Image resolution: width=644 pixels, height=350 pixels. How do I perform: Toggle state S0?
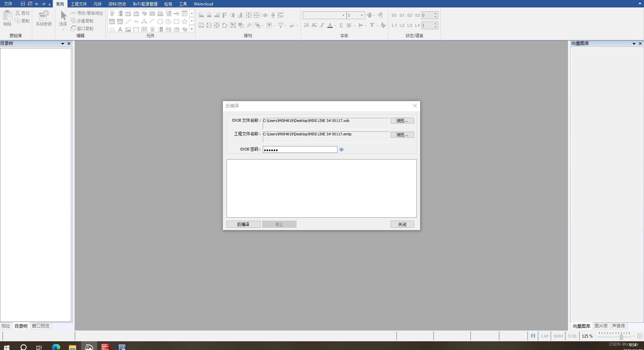tap(394, 15)
